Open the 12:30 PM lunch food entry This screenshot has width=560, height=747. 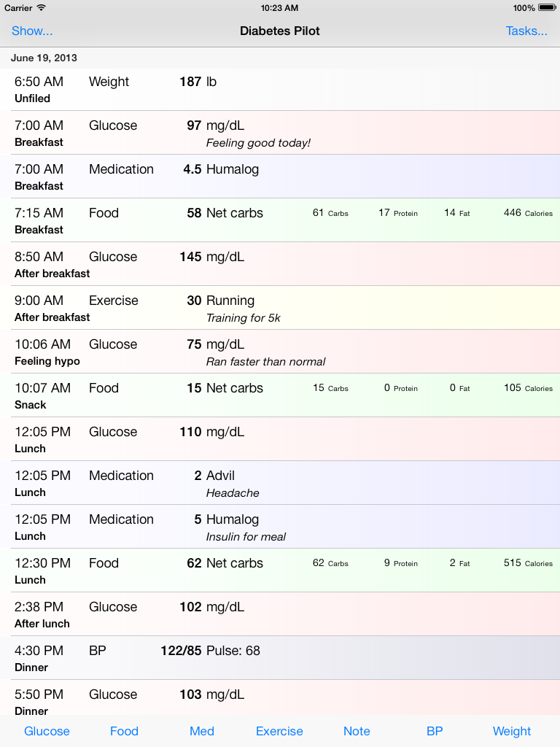tap(280, 570)
